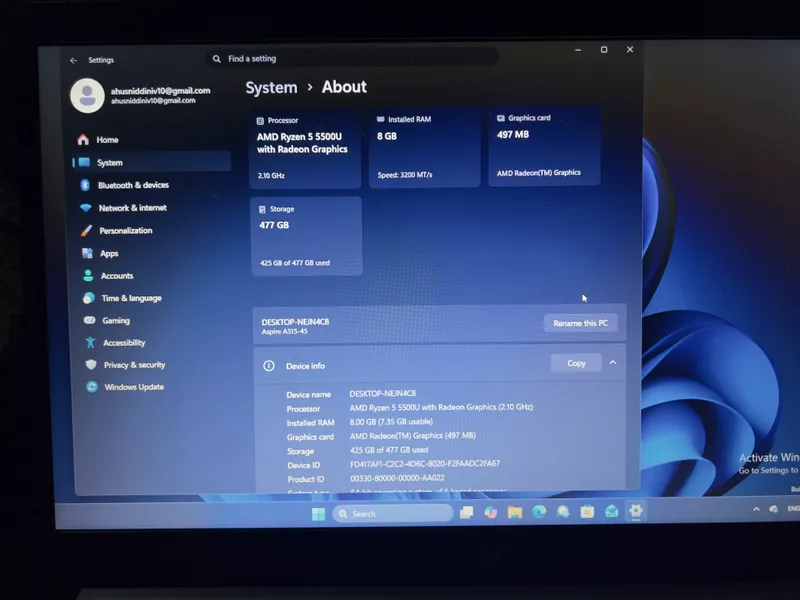Screen dimensions: 800x600
Task: Close the Settings window
Action: (630, 49)
